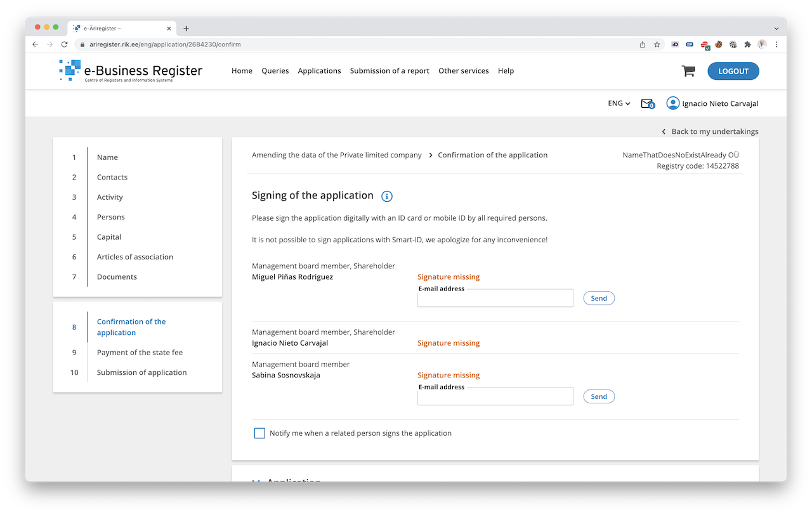This screenshot has width=812, height=515.
Task: Click the LOGOUT button
Action: [733, 71]
